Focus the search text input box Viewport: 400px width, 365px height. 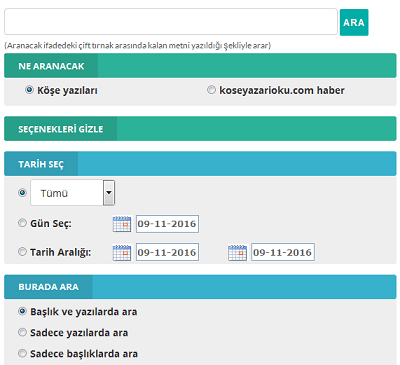tap(171, 22)
